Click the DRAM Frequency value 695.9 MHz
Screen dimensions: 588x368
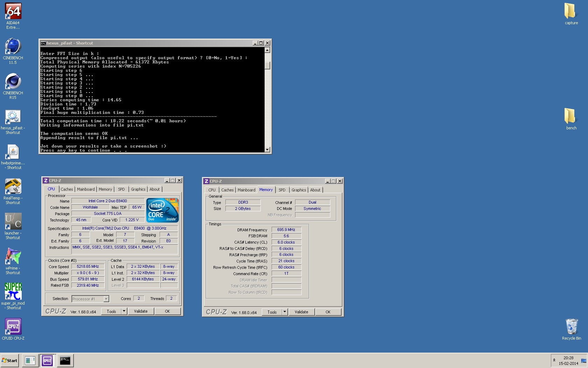coord(286,230)
